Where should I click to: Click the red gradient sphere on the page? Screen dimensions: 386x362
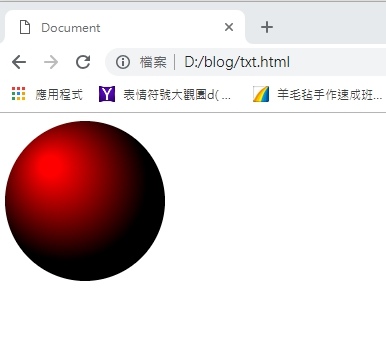click(85, 201)
